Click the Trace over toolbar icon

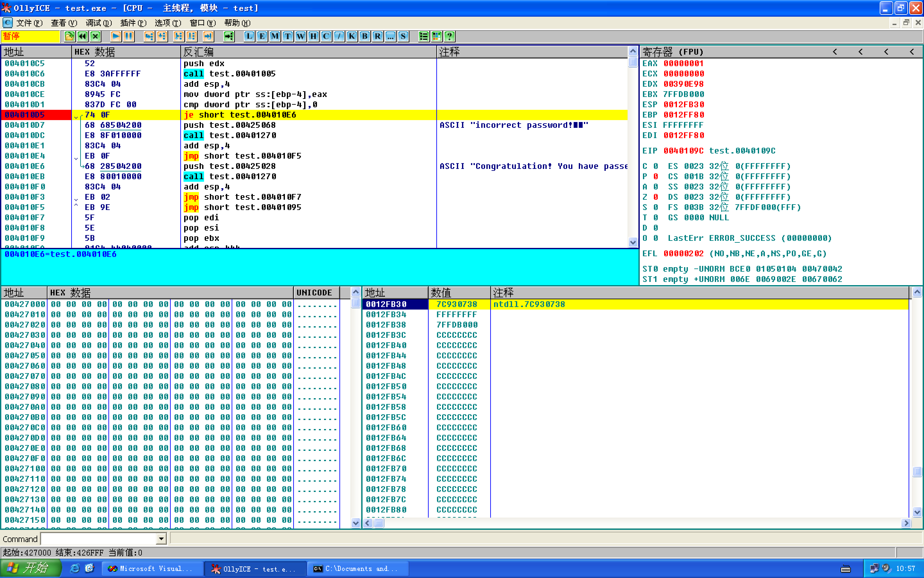pos(191,36)
